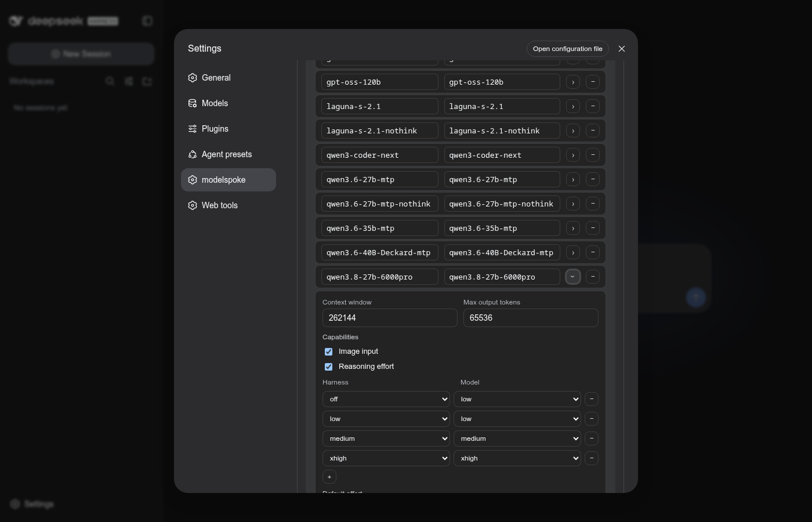
Task: Expand the qwen3.6-35b-mtp row
Action: [x=573, y=229]
